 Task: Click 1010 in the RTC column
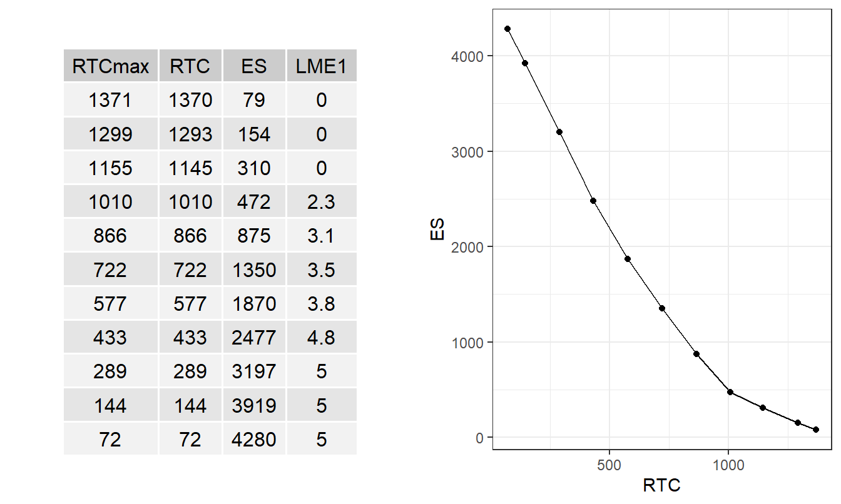(190, 201)
